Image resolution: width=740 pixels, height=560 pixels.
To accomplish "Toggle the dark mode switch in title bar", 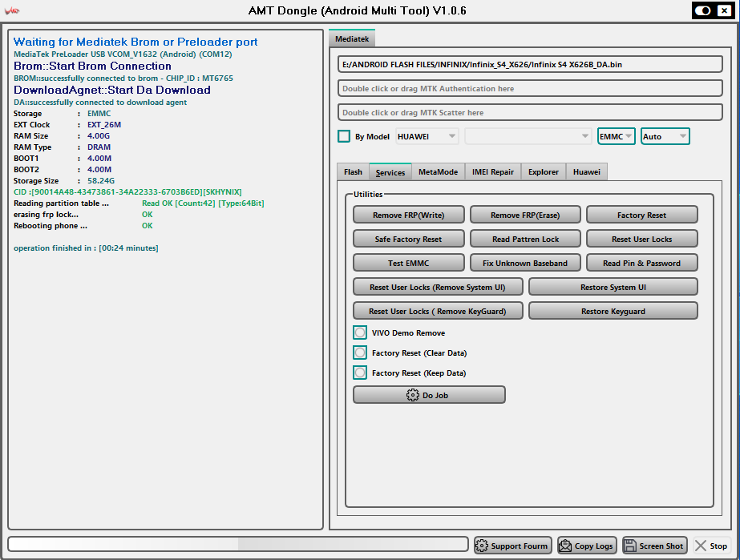I will tap(702, 10).
